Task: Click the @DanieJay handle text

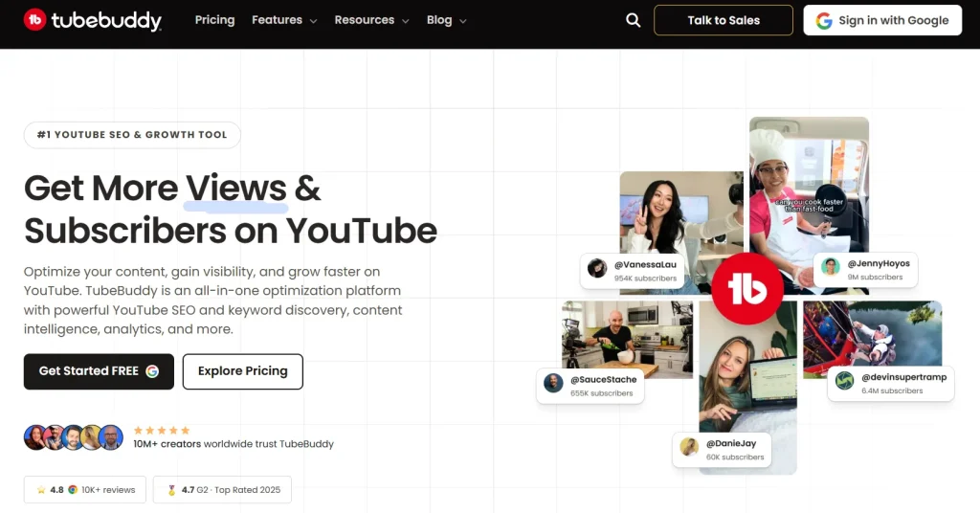Action: [730, 443]
